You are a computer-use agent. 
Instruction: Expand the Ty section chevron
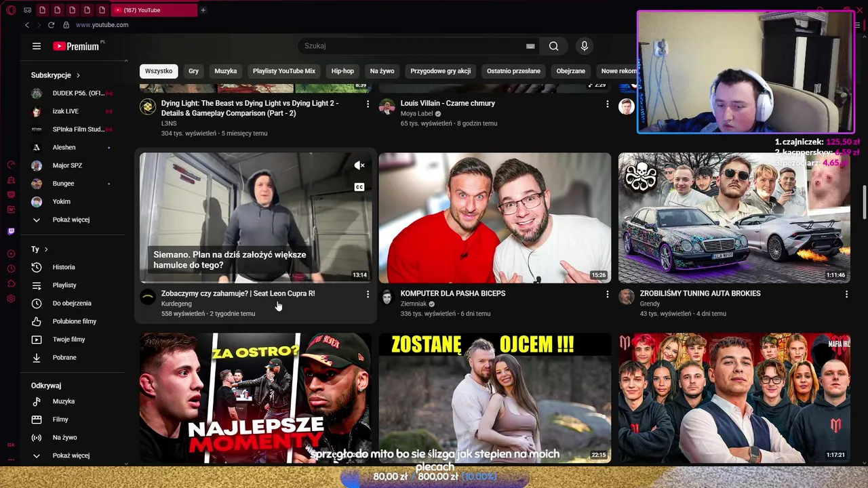46,249
